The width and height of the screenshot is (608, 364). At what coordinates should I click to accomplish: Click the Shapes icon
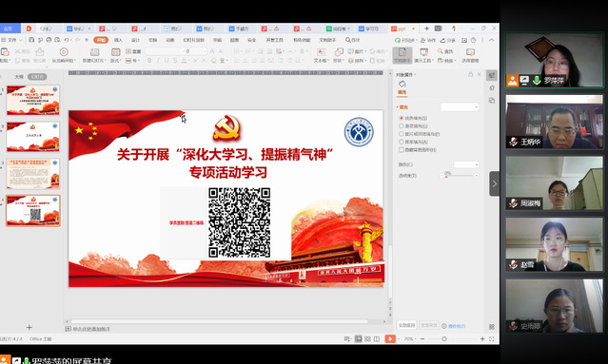click(x=339, y=52)
